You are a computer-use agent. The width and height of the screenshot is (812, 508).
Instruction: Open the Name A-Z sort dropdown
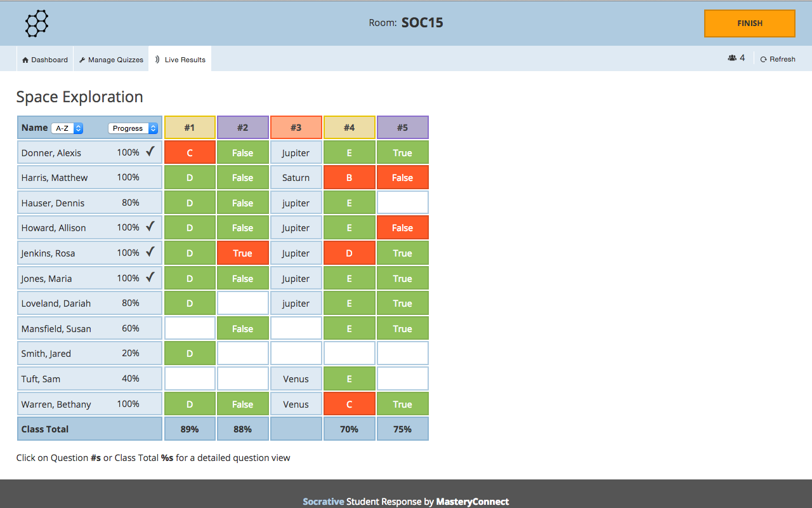point(67,128)
